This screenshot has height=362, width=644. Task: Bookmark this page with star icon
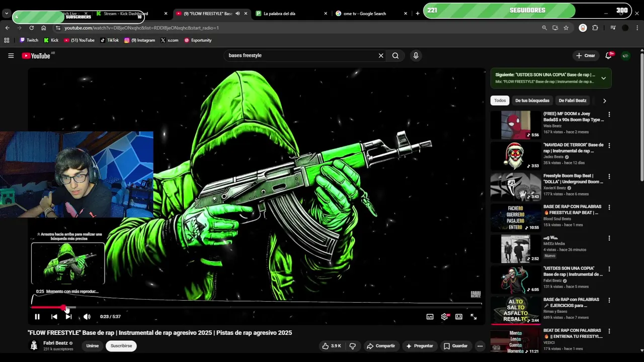[566, 28]
